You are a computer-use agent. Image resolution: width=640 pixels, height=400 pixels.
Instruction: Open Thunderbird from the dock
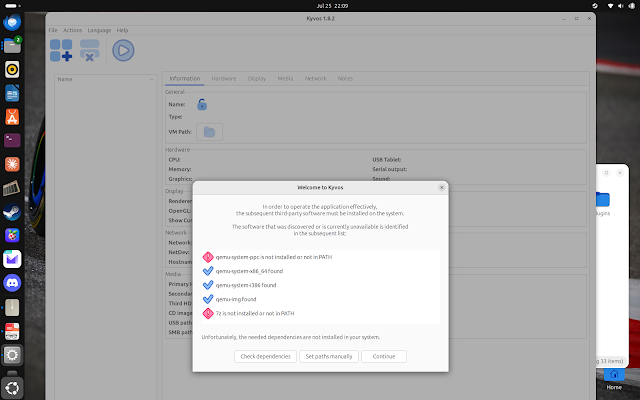pyautogui.click(x=12, y=22)
